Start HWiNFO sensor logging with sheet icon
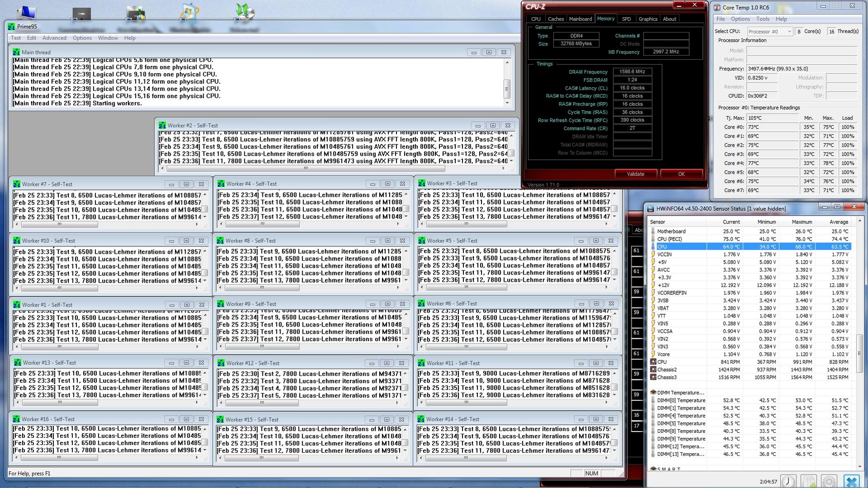 (809, 482)
